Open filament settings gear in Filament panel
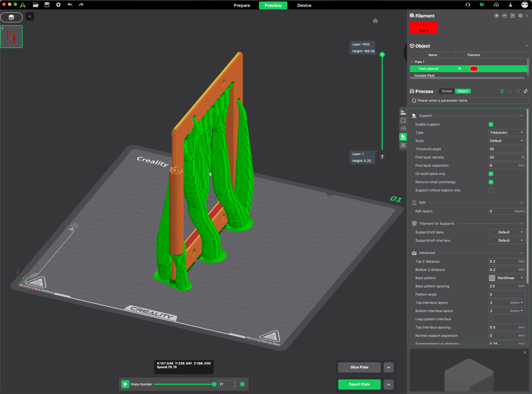The height and width of the screenshot is (394, 532). point(520,16)
